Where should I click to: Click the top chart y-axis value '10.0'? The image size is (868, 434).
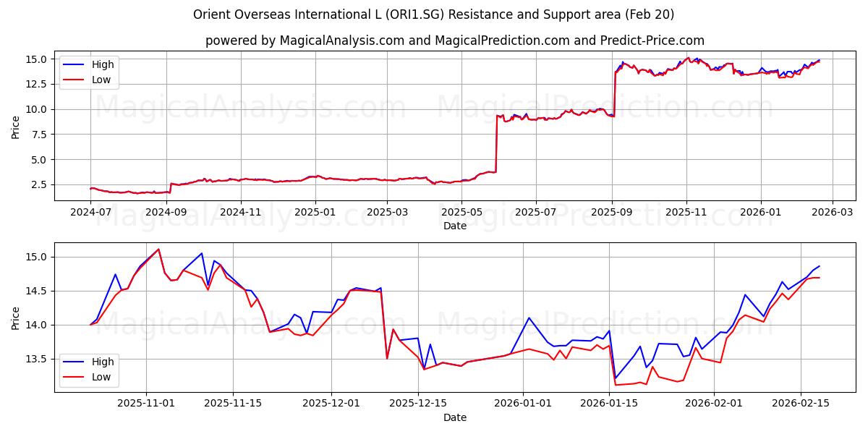click(x=38, y=109)
